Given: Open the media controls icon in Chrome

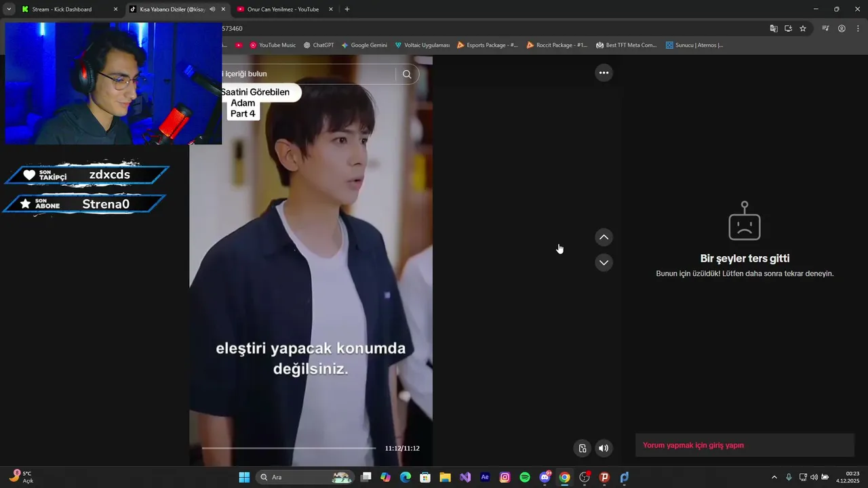Looking at the screenshot, I should pyautogui.click(x=825, y=28).
